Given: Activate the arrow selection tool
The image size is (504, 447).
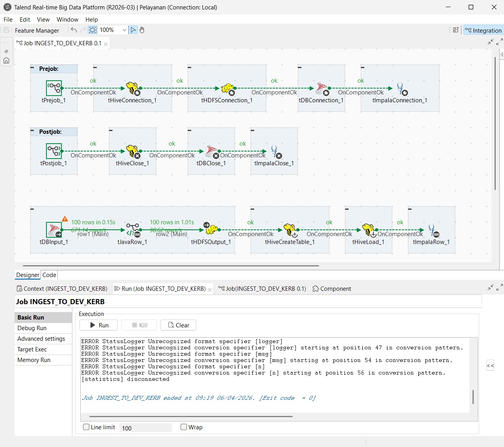Looking at the screenshot, I should [133, 30].
